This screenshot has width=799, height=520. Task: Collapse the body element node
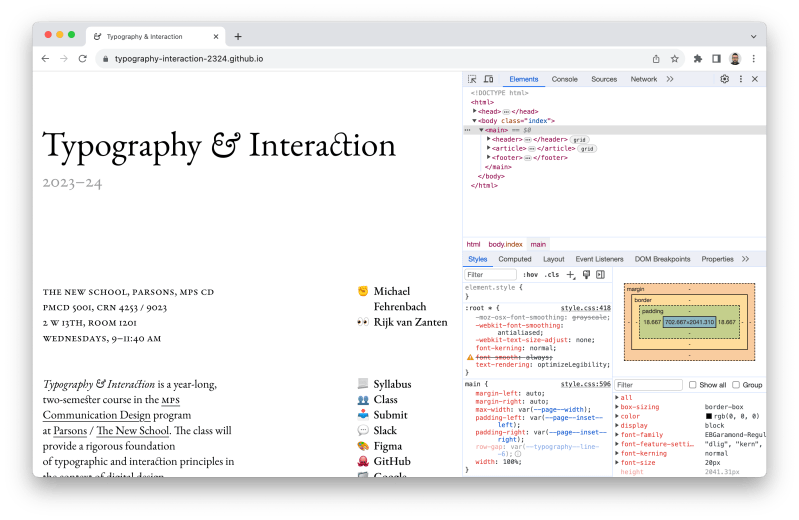[474, 121]
